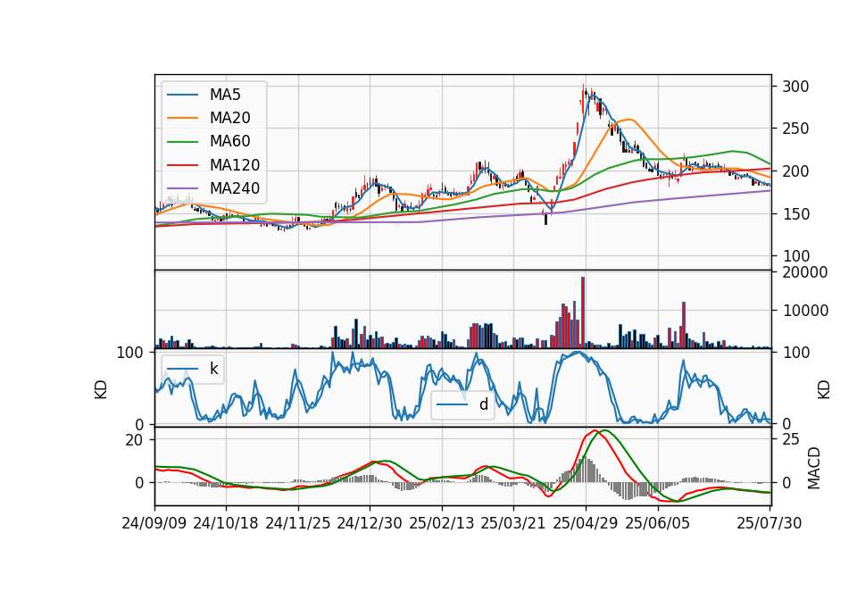Image resolution: width=857 pixels, height=616 pixels.
Task: Click the right-side KD axis title
Action: (824, 390)
